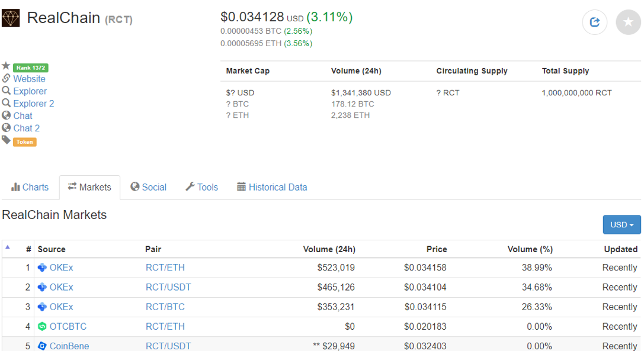Click the 178.12 BTC volume value
644x351 pixels.
[x=353, y=104]
